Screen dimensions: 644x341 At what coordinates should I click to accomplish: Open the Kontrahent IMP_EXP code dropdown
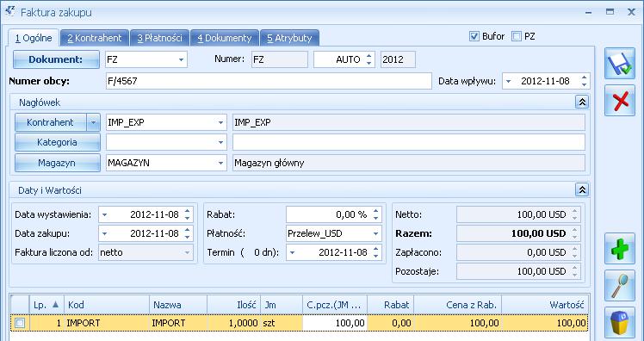click(x=220, y=122)
